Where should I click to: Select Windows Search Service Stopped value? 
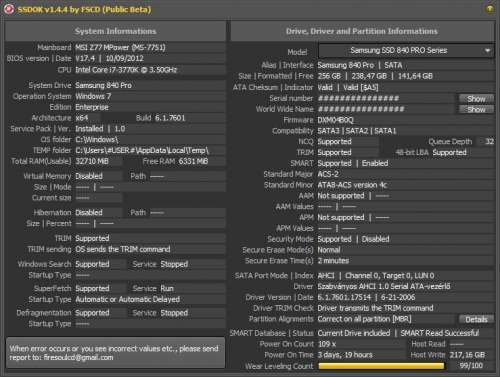(x=174, y=264)
